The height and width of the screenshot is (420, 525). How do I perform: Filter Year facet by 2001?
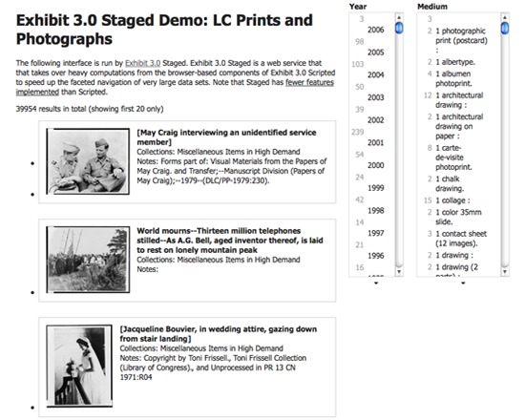click(376, 142)
